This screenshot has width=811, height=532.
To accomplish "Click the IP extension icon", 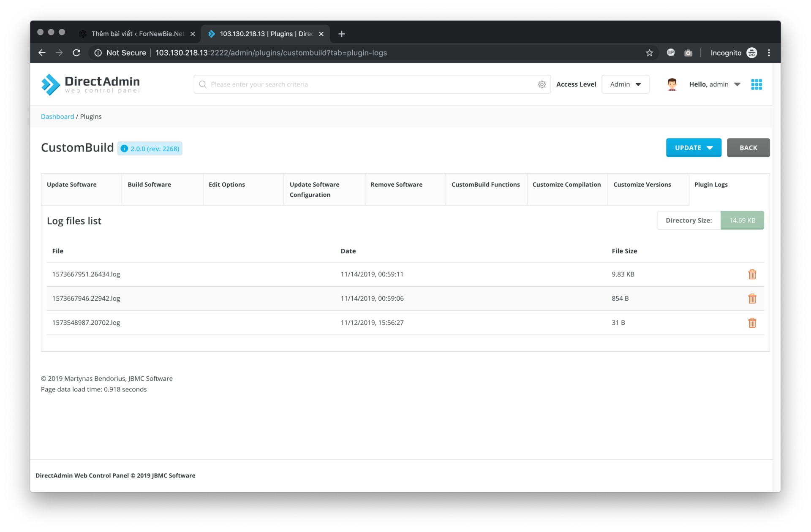I will (670, 53).
